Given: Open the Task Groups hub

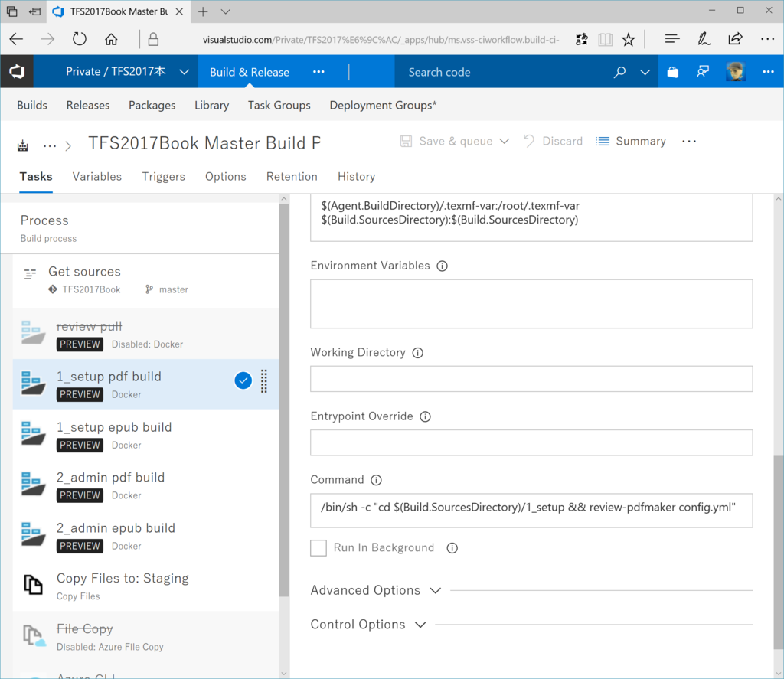Looking at the screenshot, I should (279, 105).
